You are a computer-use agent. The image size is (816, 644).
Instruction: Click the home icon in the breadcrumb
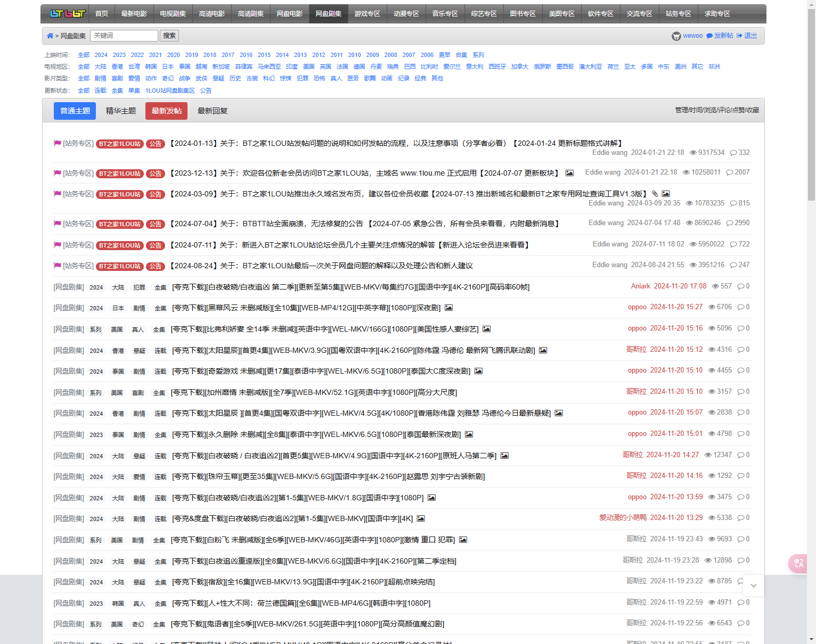(50, 36)
